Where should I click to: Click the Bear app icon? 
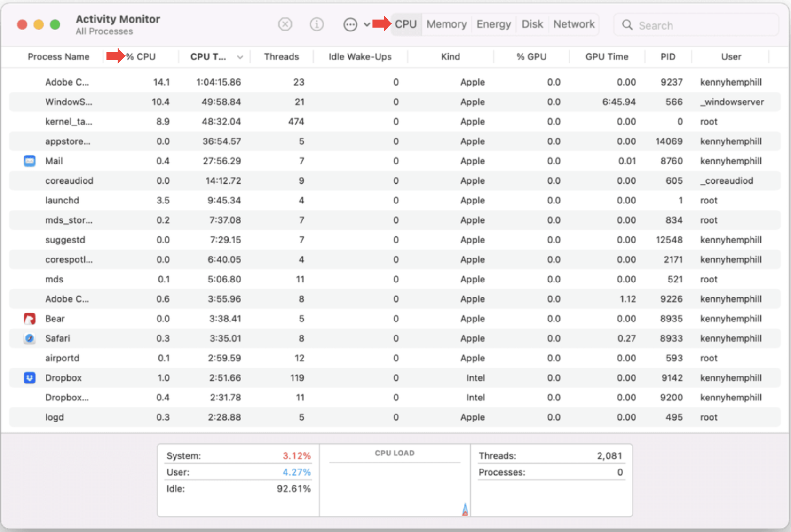click(x=29, y=318)
